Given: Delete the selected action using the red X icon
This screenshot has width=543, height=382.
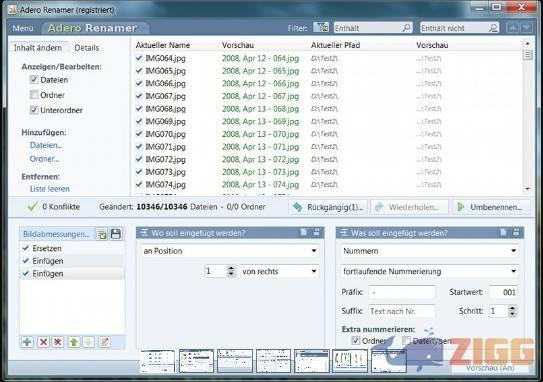Looking at the screenshot, I should (43, 342).
